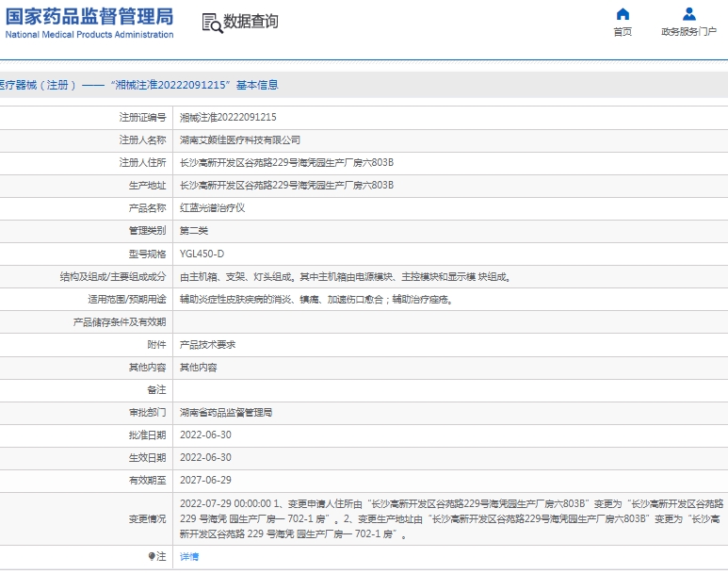Click the 产品名称 row label
This screenshot has height=574, width=728.
coord(147,207)
